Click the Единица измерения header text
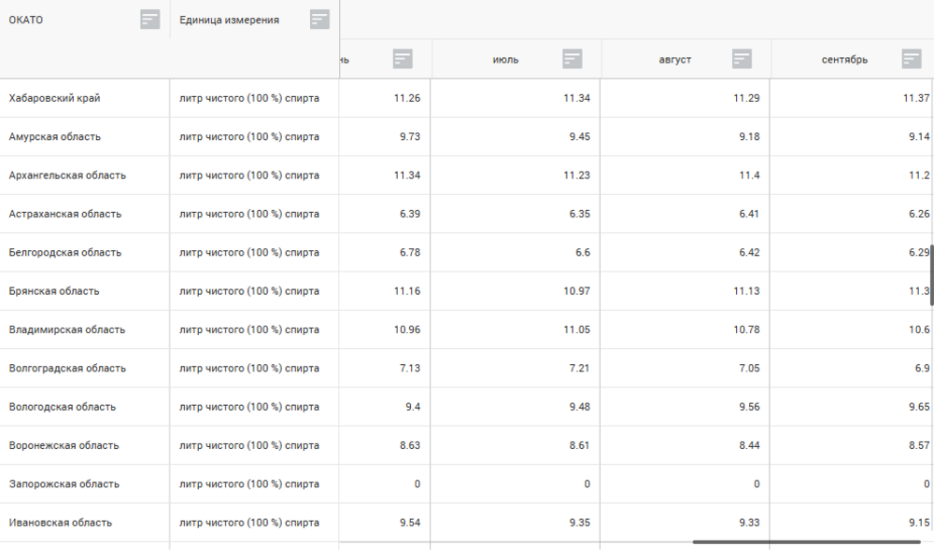 pyautogui.click(x=229, y=21)
